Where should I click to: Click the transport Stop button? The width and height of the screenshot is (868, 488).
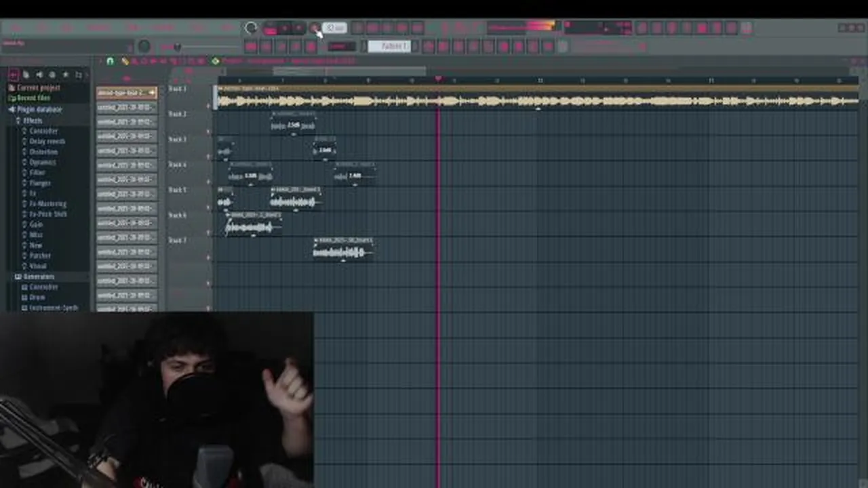pos(299,28)
